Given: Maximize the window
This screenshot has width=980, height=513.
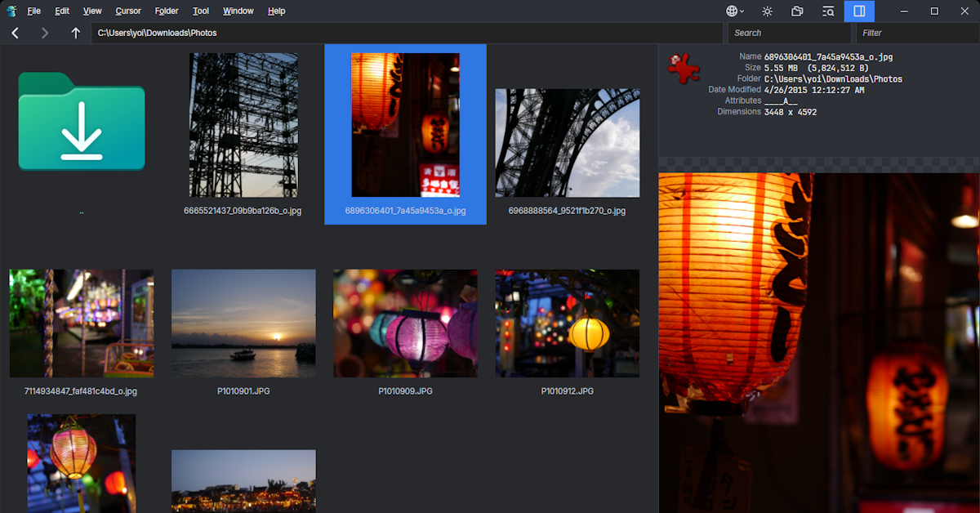Looking at the screenshot, I should pyautogui.click(x=934, y=11).
